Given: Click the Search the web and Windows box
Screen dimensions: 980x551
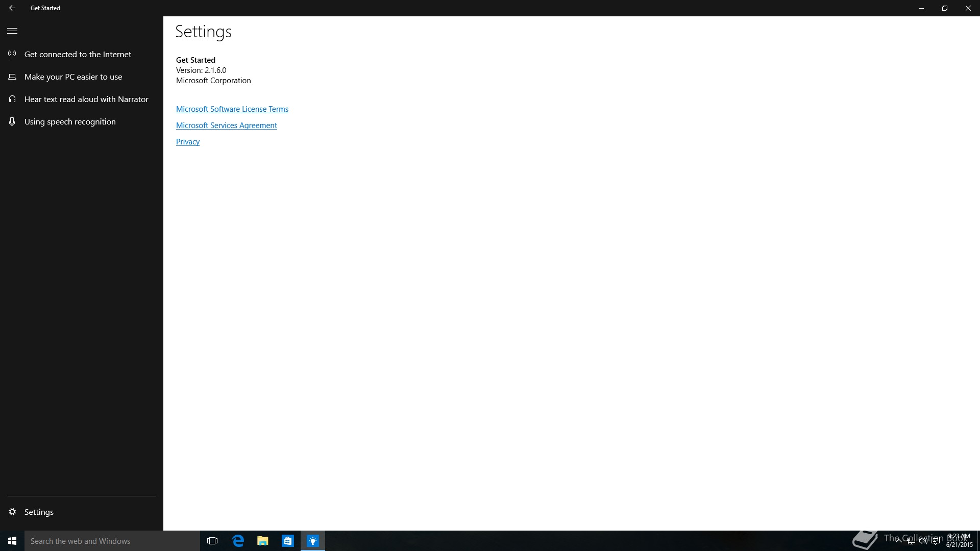Looking at the screenshot, I should (x=112, y=541).
